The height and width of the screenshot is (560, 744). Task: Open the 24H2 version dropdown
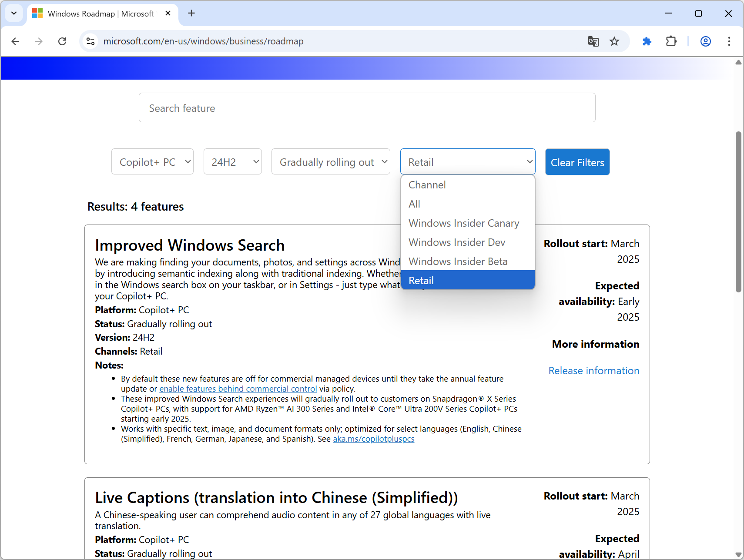(x=233, y=161)
